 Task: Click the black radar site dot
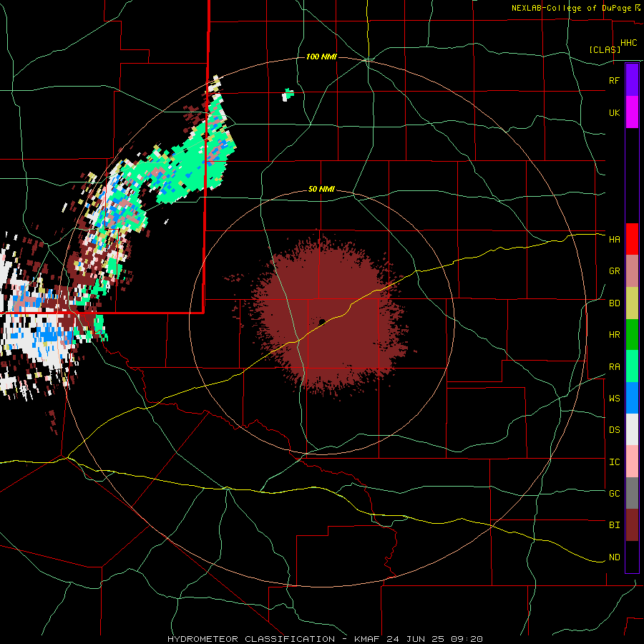tap(322, 321)
